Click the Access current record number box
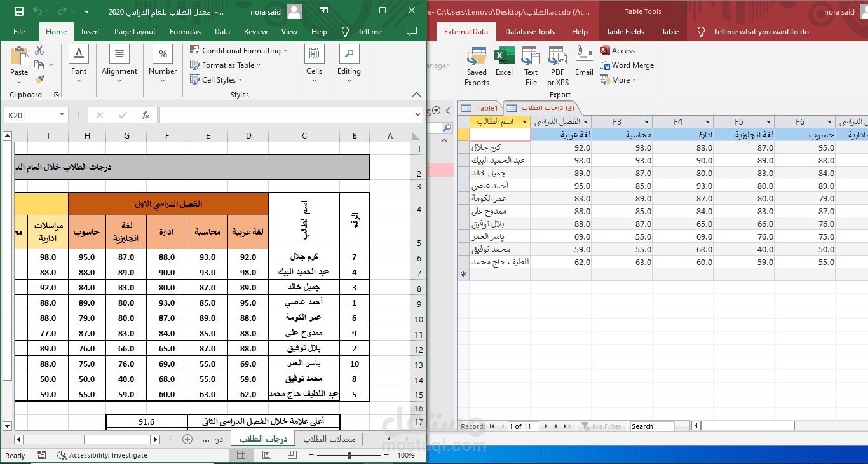This screenshot has width=868, height=464. click(x=524, y=426)
